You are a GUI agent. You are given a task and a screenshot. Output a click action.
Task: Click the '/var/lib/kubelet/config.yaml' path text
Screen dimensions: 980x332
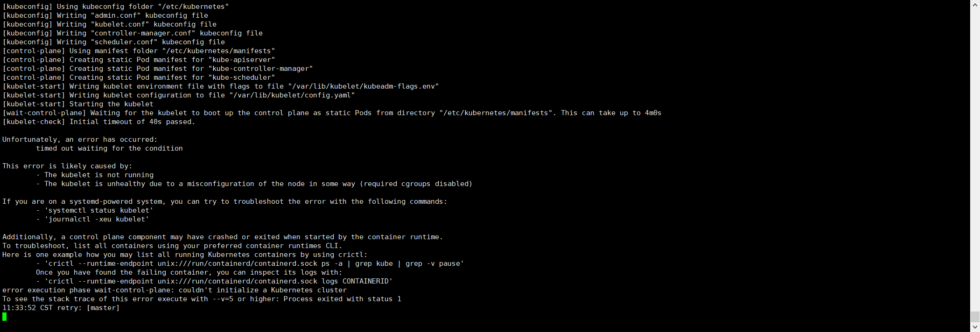[292, 95]
